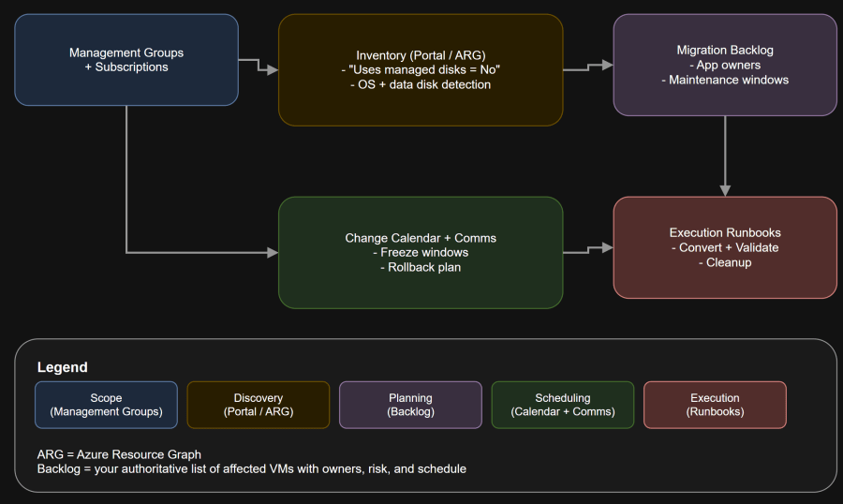This screenshot has width=843, height=504.
Task: Pick the Scope (Management Groups) legend swatch
Action: coord(106,405)
